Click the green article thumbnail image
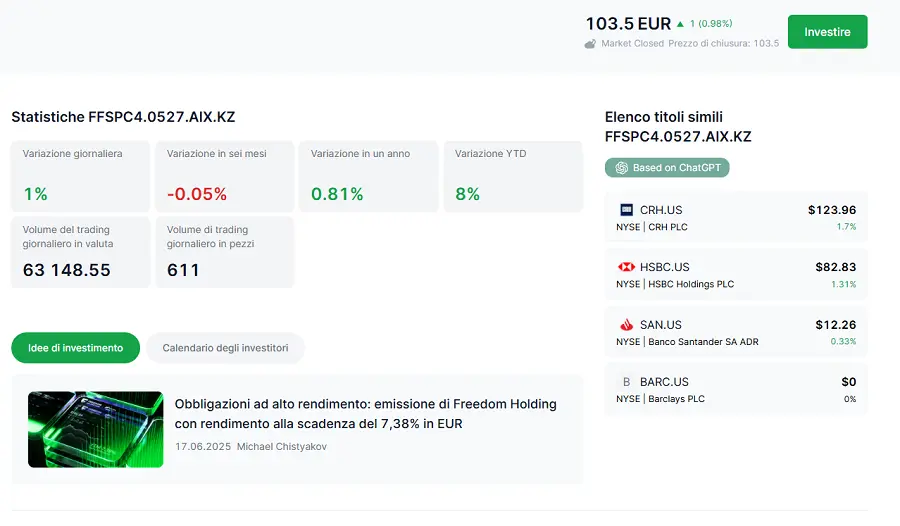Image resolution: width=900 pixels, height=526 pixels. click(95, 429)
